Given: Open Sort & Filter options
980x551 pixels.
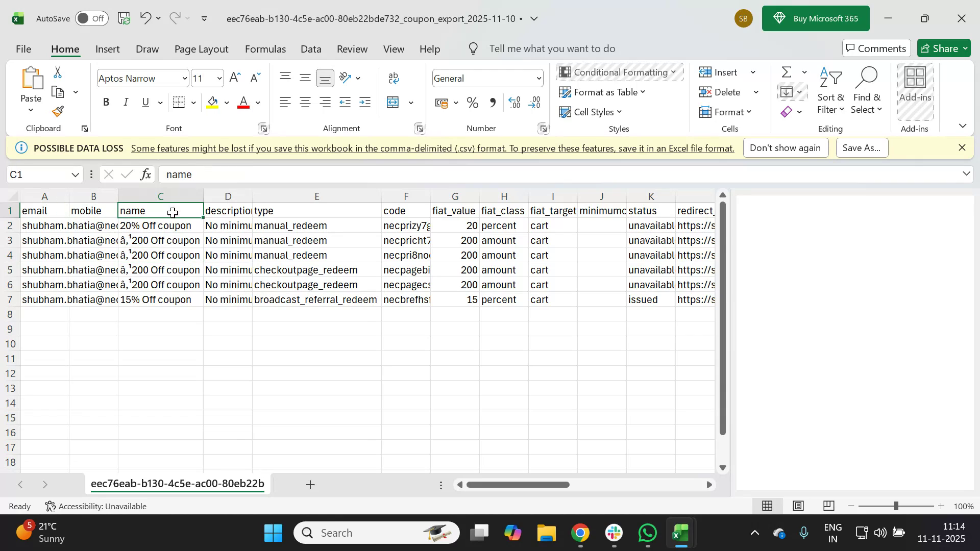Looking at the screenshot, I should [831, 92].
